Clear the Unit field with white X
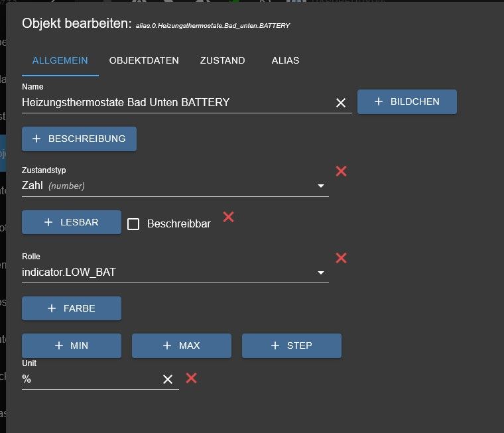 tap(168, 379)
